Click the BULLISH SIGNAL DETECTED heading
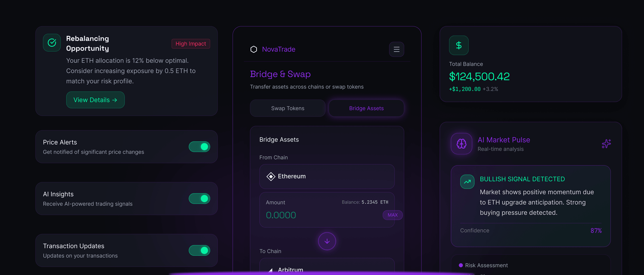The height and width of the screenshot is (275, 644). click(522, 179)
